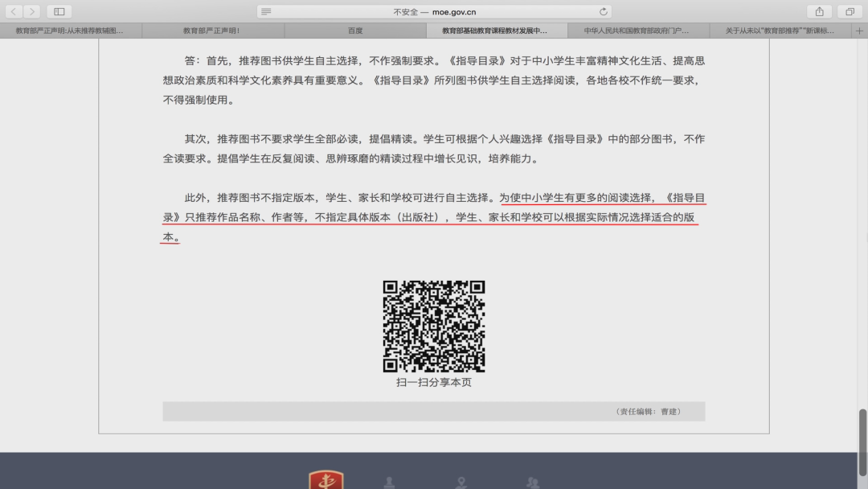Open Reader view icon in address bar
Screen dimensions: 868x489
267,11
